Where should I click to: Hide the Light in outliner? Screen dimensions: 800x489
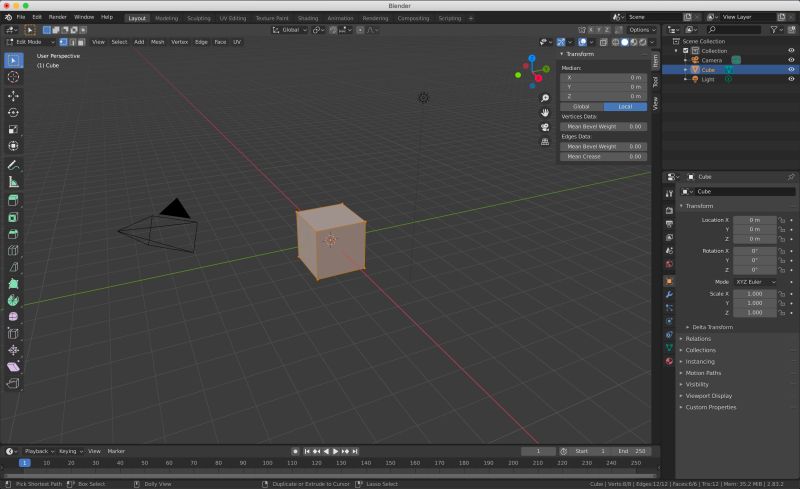[791, 79]
